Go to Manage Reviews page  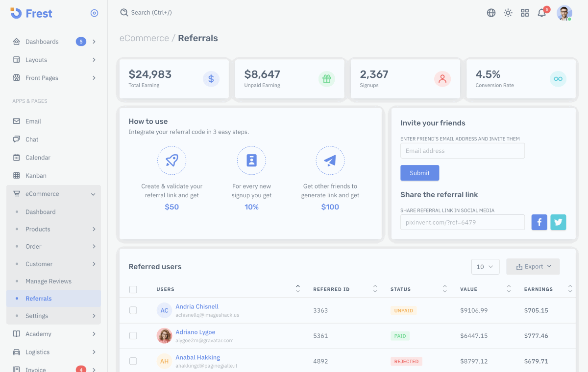coord(49,281)
